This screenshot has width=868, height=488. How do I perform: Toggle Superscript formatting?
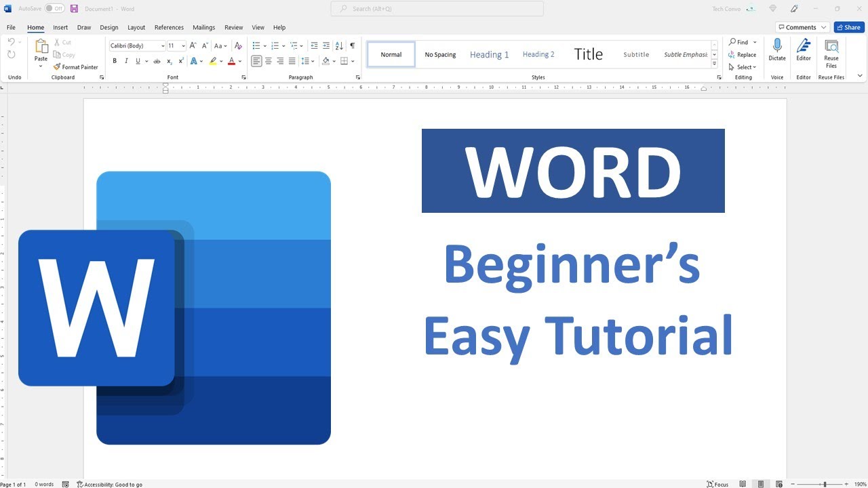pos(181,61)
